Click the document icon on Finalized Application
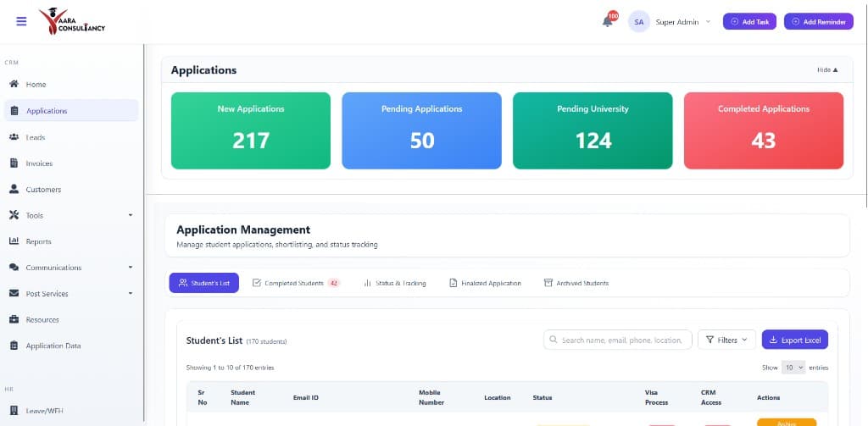The image size is (868, 426). click(453, 283)
